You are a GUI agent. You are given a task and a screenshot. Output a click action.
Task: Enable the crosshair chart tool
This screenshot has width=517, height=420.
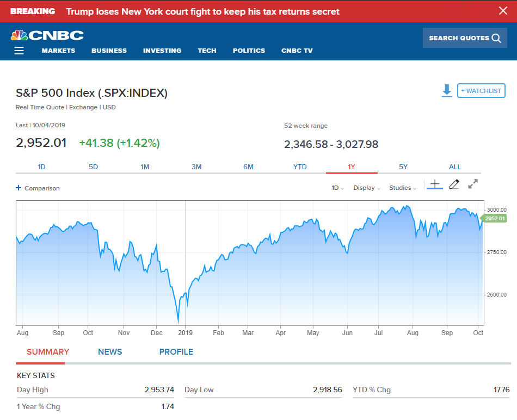[x=435, y=184]
